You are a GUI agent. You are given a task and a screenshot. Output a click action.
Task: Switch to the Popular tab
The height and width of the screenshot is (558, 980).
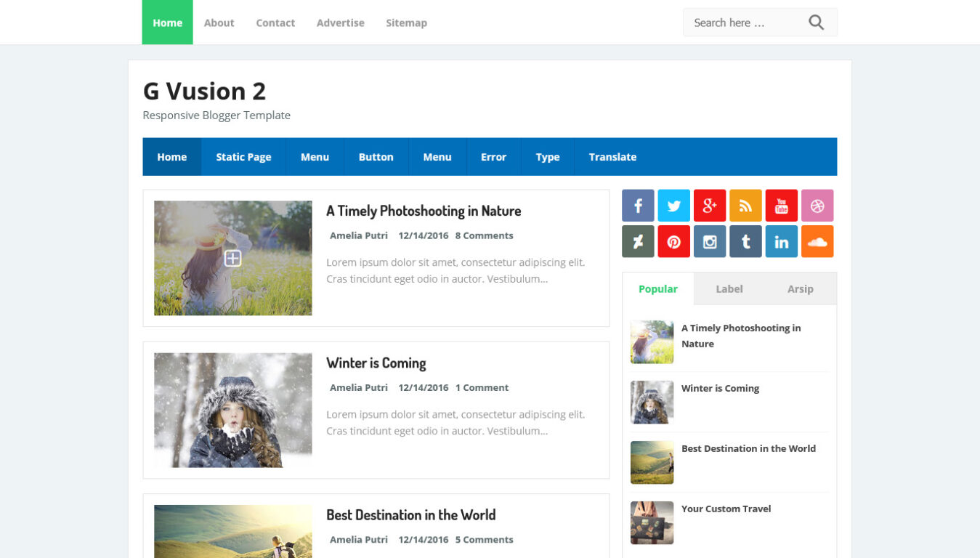658,288
